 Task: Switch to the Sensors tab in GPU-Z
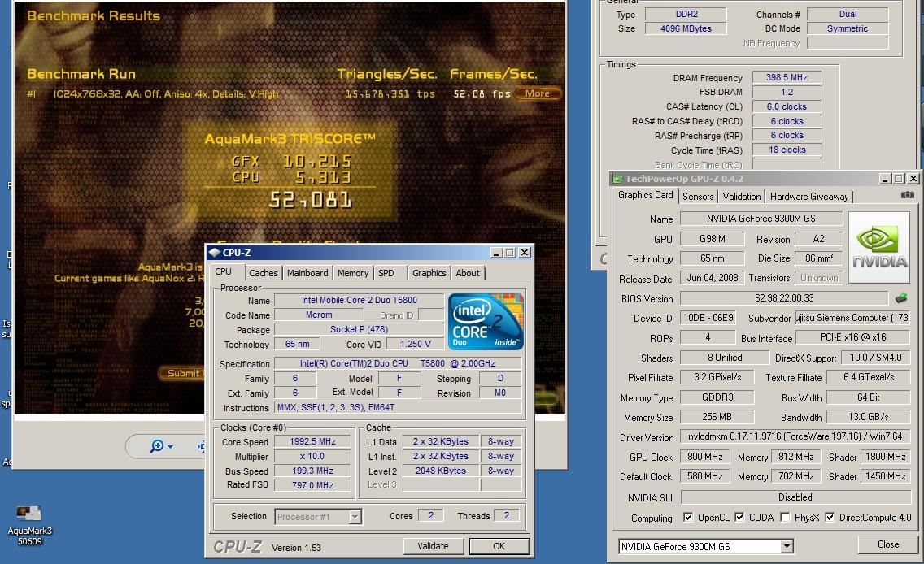click(x=698, y=197)
